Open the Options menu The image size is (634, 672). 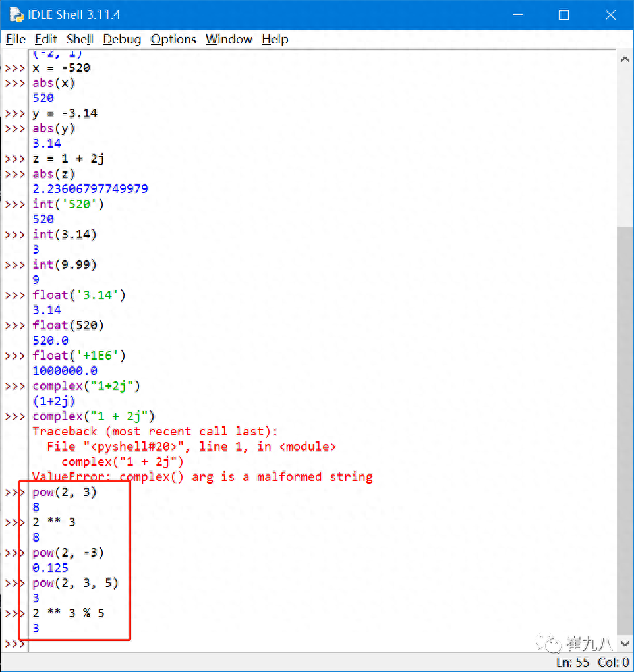pos(173,40)
